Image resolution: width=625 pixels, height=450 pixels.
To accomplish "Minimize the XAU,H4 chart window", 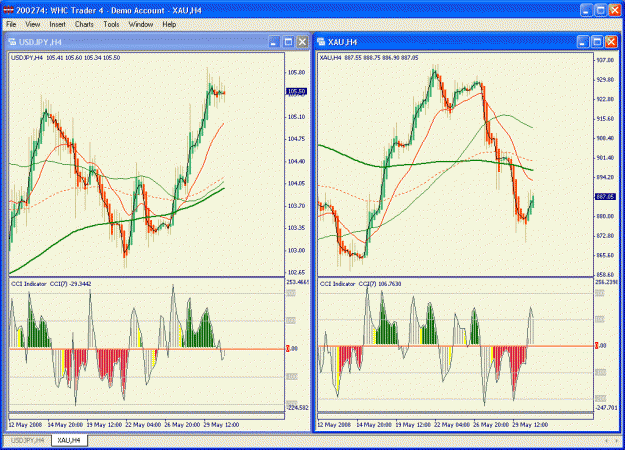I will click(582, 42).
